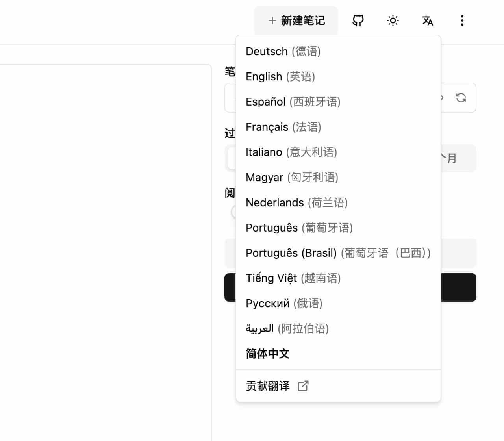Screen dimensions: 504x441
Task: Click the language translate icon
Action: tap(427, 20)
